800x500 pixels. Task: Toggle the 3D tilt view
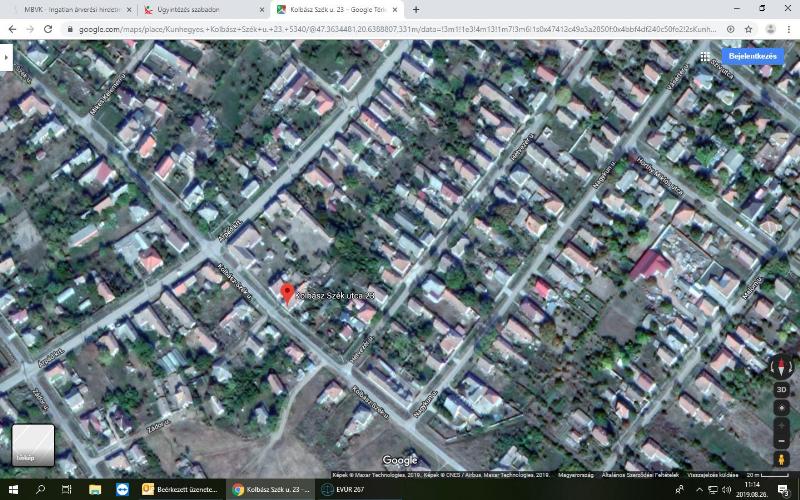click(781, 390)
